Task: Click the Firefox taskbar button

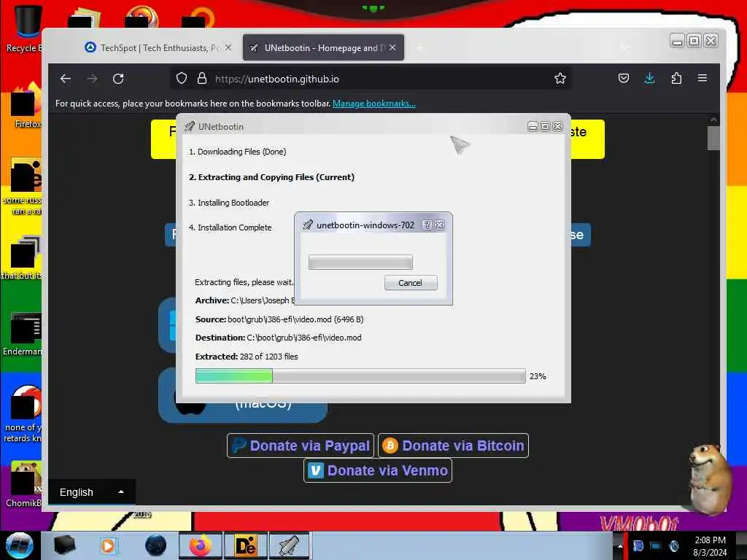Action: [x=201, y=545]
